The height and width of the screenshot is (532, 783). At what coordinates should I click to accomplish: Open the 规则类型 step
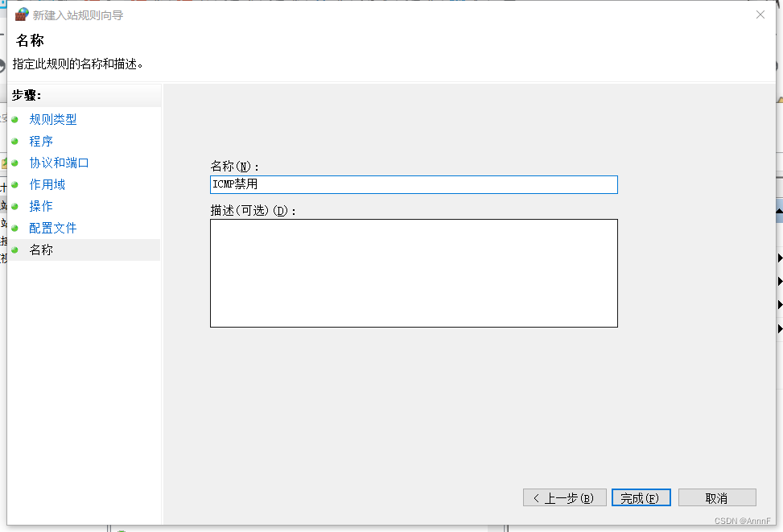point(53,119)
